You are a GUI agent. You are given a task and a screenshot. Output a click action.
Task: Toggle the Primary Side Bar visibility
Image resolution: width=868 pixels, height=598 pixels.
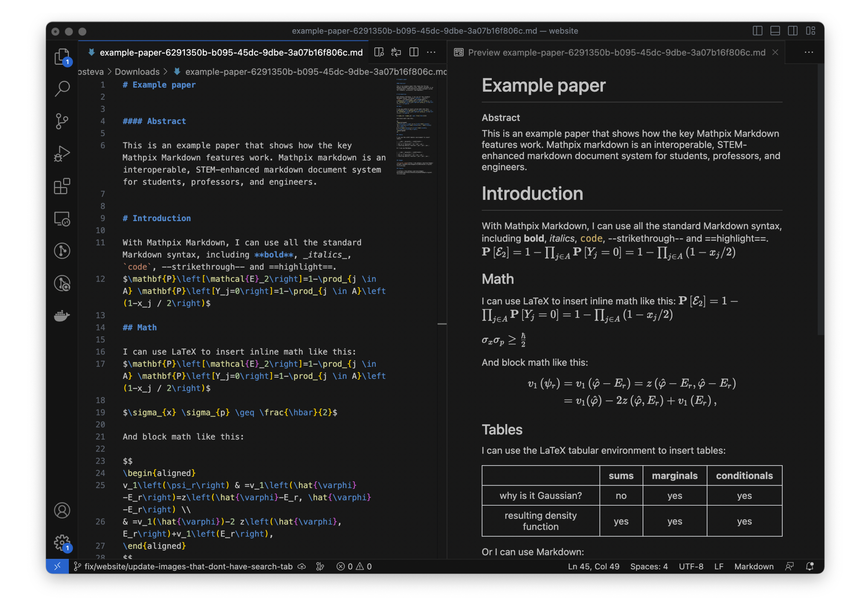tap(757, 31)
